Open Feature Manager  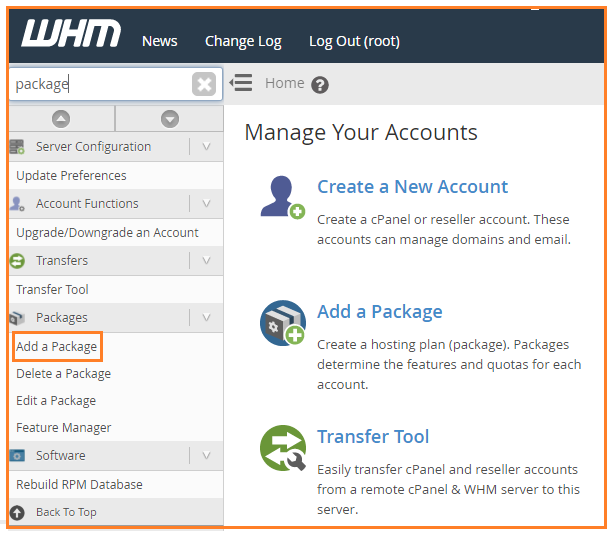(x=64, y=428)
